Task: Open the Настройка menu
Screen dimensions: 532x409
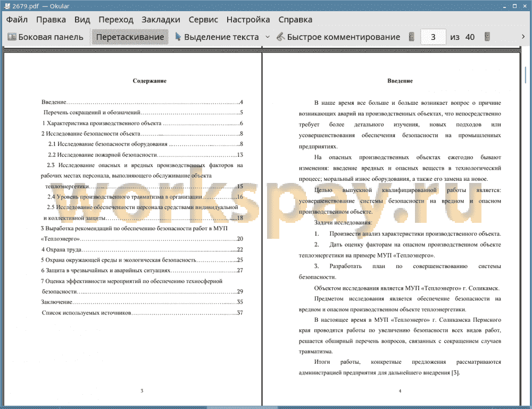Action: [x=248, y=20]
